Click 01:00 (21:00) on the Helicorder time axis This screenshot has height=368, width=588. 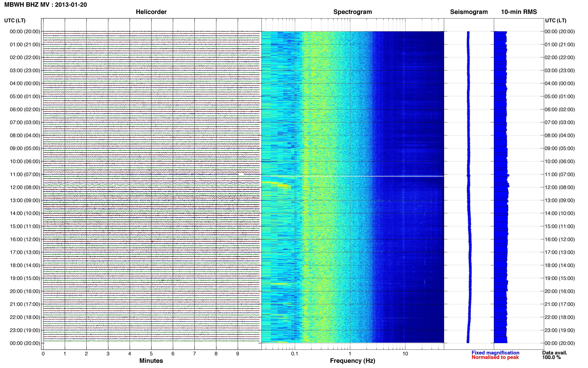(x=25, y=45)
